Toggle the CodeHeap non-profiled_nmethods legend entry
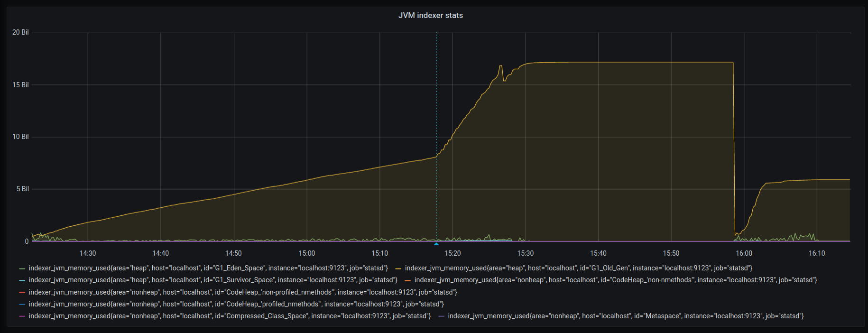Image resolution: width=868 pixels, height=333 pixels. click(x=243, y=292)
